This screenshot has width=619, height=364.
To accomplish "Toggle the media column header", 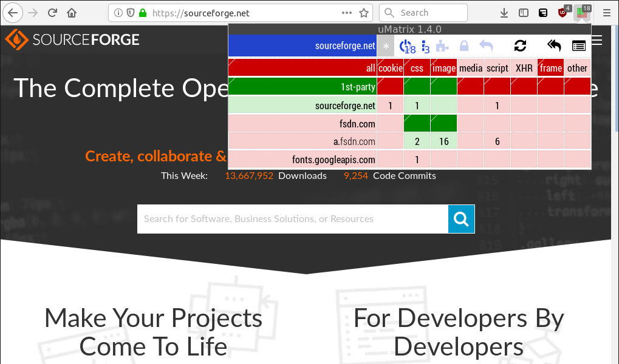I will [x=471, y=68].
